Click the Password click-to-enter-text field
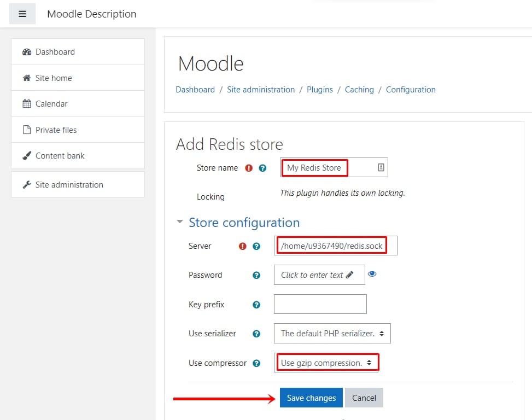 [319, 275]
